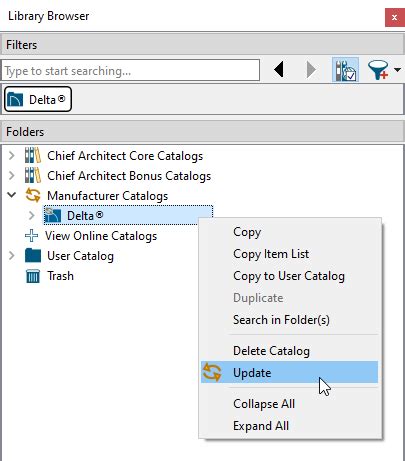Click the Core Catalogs books icon
Viewport: 405px width, 461px height.
pos(33,155)
